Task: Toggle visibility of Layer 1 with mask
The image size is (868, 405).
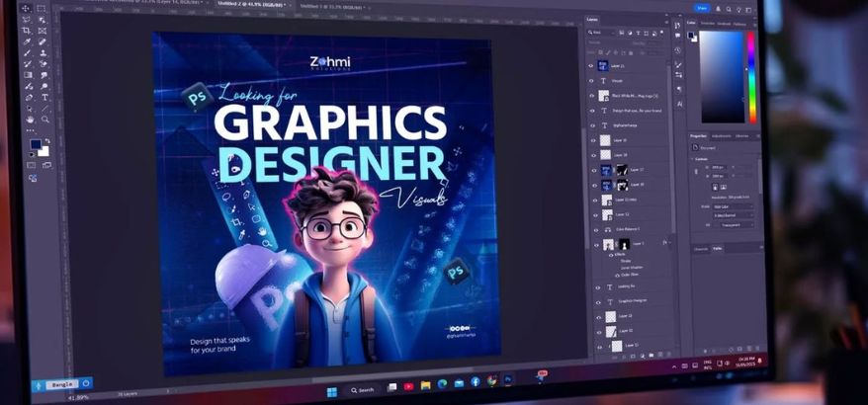Action: click(596, 246)
